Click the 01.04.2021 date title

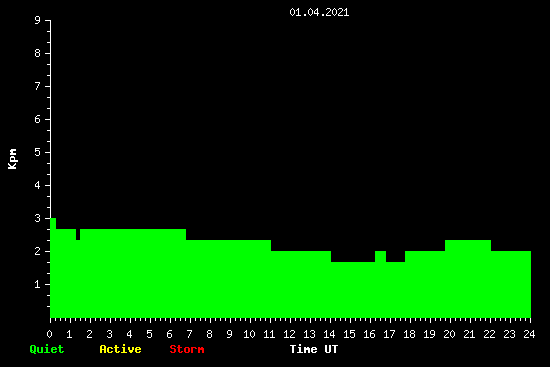[319, 12]
